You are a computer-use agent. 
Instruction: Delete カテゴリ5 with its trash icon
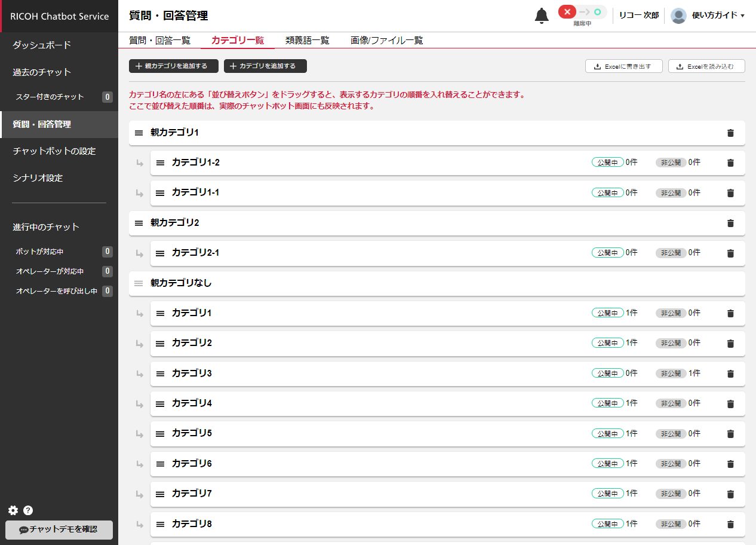coord(730,434)
